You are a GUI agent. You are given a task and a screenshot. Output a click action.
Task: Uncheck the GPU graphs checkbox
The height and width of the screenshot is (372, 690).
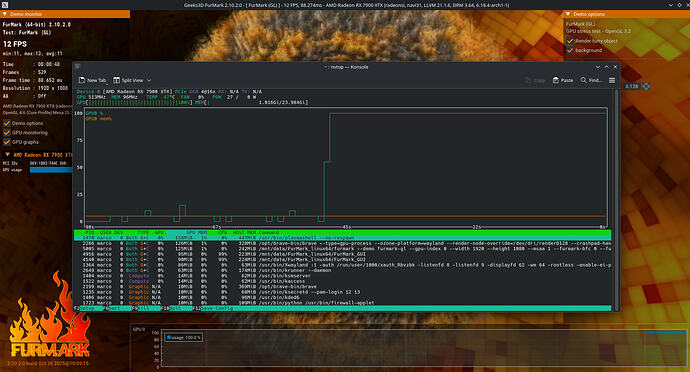(7, 142)
